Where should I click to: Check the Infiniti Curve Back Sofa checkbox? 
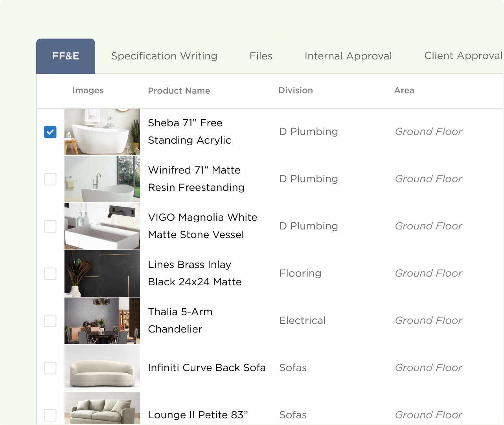[50, 368]
